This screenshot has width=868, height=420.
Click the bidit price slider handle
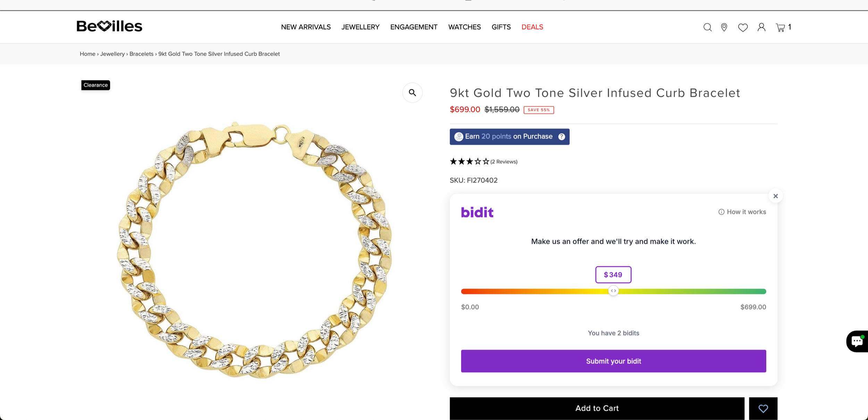click(x=613, y=291)
